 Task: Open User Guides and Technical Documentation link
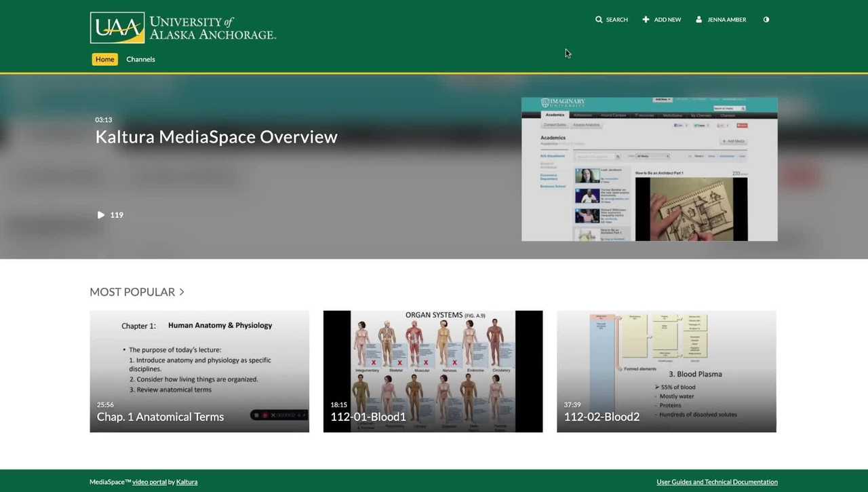(x=717, y=482)
